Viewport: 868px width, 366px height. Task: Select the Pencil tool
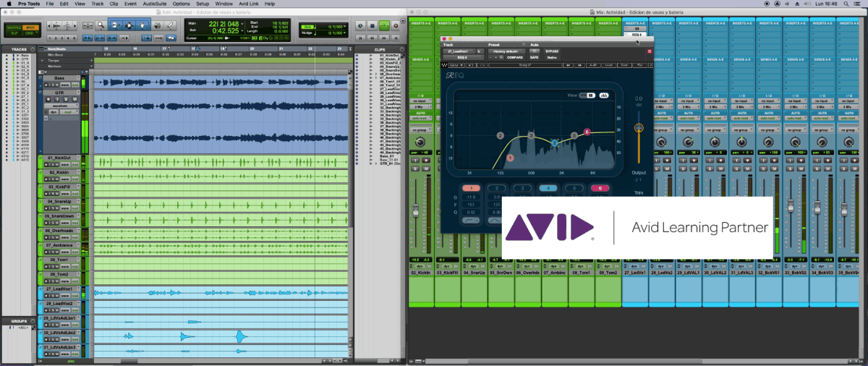click(x=170, y=25)
